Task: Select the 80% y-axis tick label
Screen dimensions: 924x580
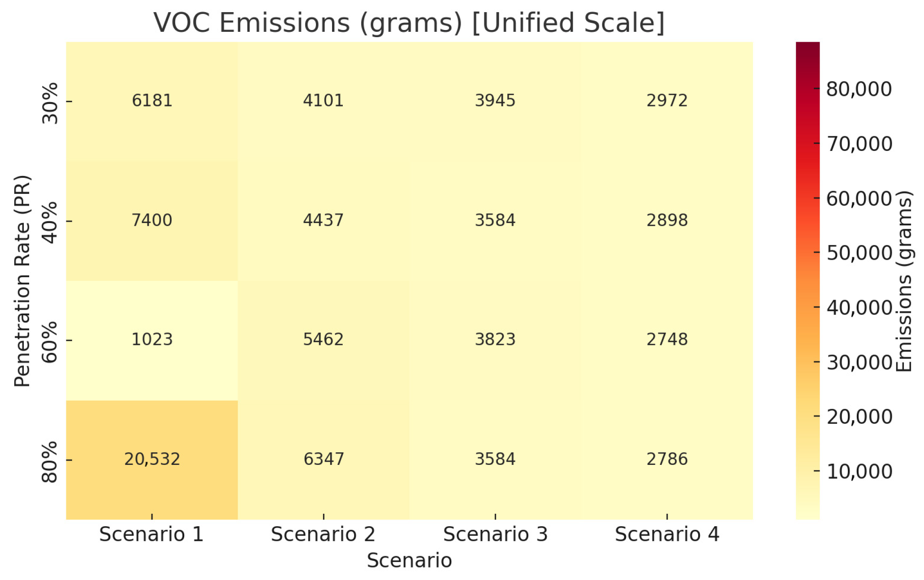Action: point(50,461)
